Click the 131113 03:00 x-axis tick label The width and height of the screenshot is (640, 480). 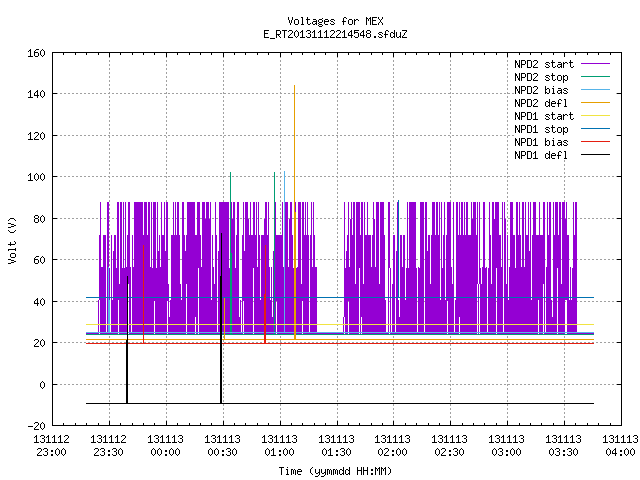click(x=507, y=446)
